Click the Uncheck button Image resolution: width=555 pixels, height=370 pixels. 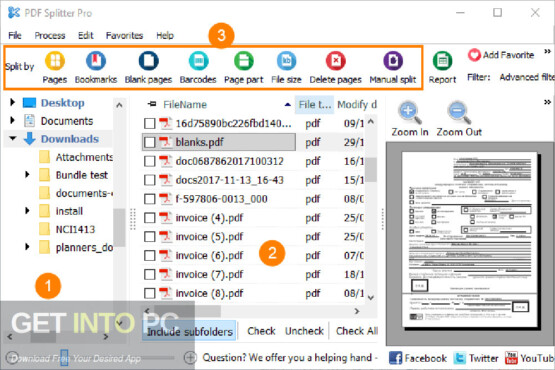(304, 331)
